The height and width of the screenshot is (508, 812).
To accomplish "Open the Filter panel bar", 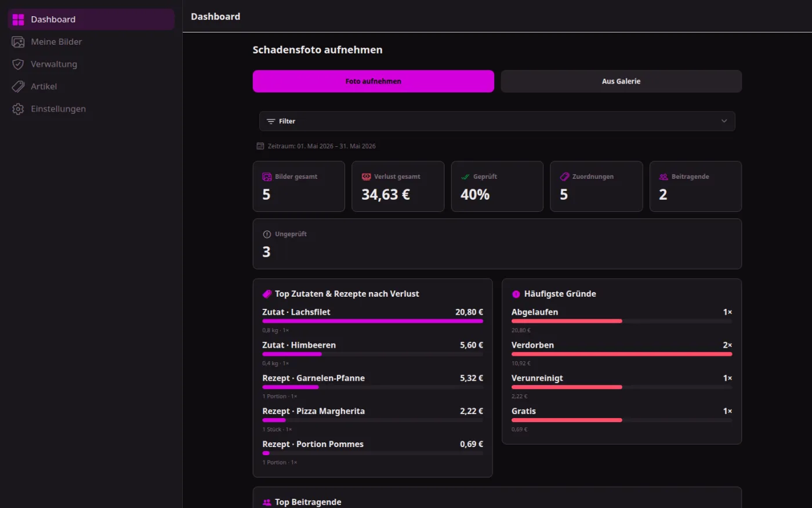I will click(497, 121).
